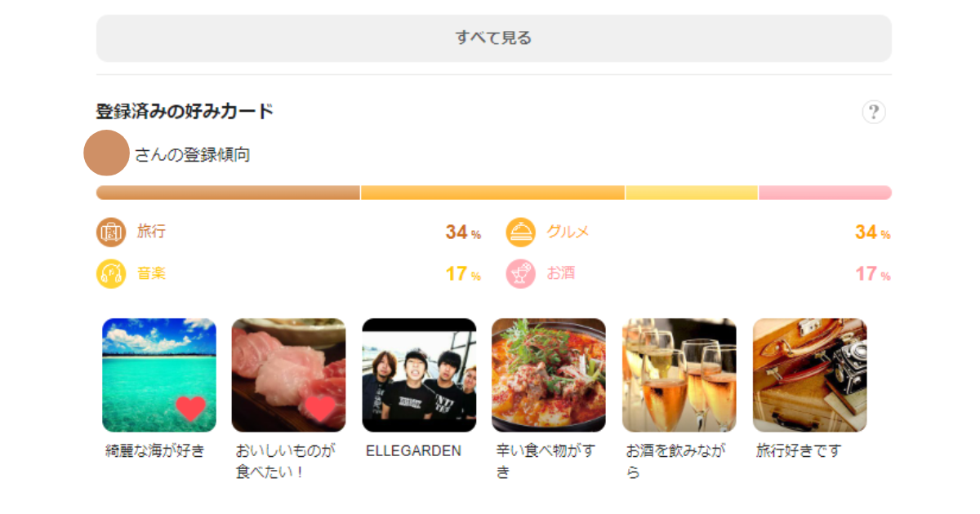The width and height of the screenshot is (980, 514).
Task: Click the ELLEGARDEN card title text
Action: (413, 450)
